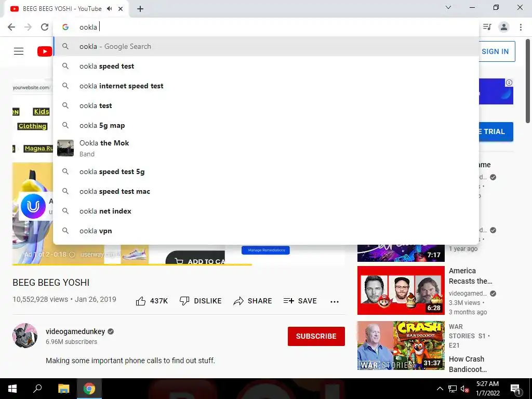The height and width of the screenshot is (399, 532).
Task: Show hidden system tray icons
Action: pyautogui.click(x=440, y=389)
